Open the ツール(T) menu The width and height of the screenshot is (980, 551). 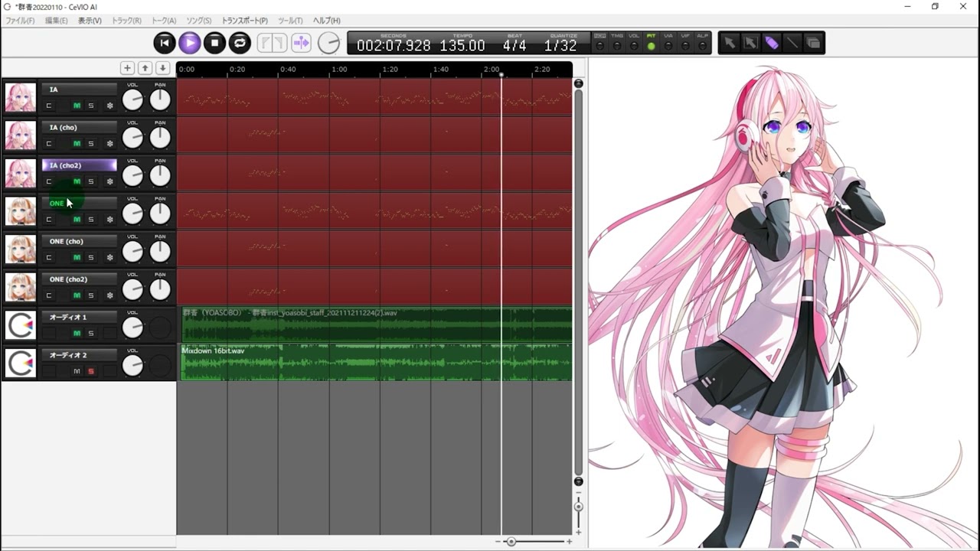point(290,21)
